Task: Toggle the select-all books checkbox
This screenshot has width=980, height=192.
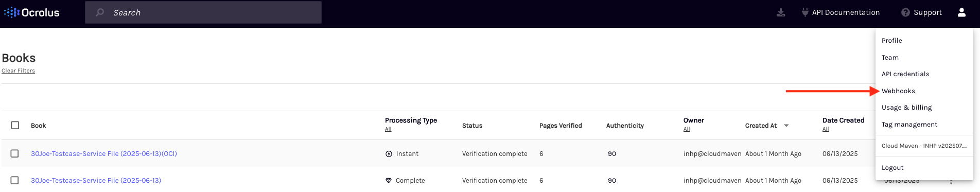Action: pyautogui.click(x=15, y=125)
